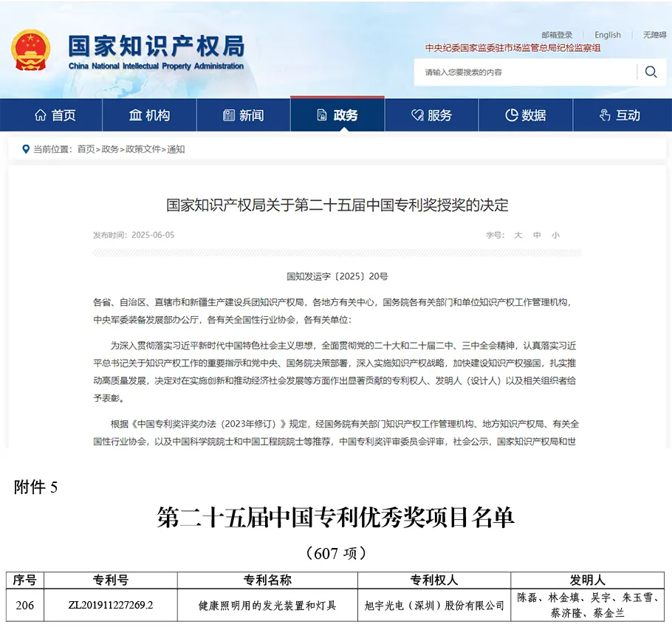The height and width of the screenshot is (630, 672).
Task: Select 大 to enlarge article text
Action: [x=518, y=235]
